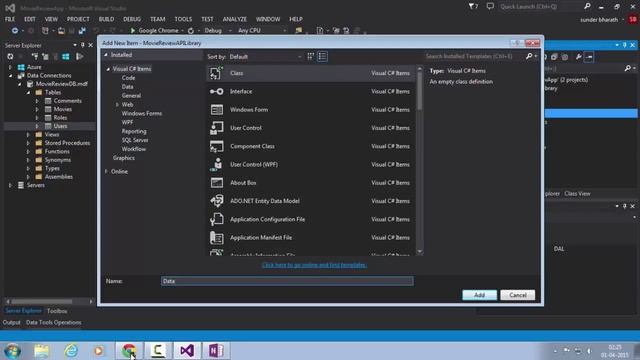Select the SQL Server template category
640x360 pixels.
coord(135,140)
